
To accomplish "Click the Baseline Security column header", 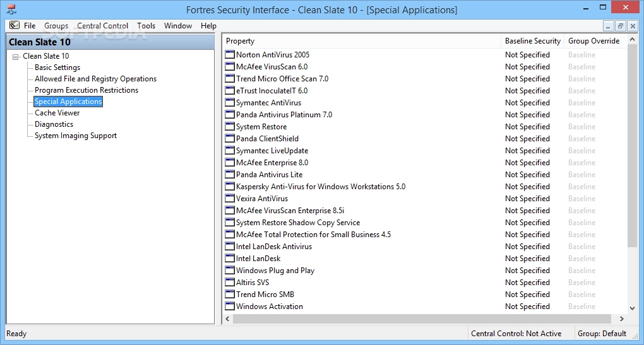I will (x=533, y=41).
